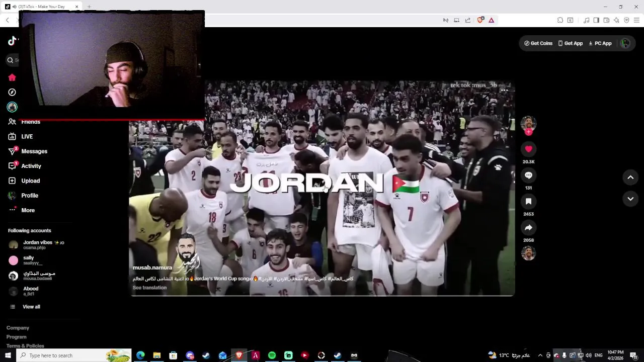Open Spotify from taskbar
Image resolution: width=644 pixels, height=362 pixels.
(272, 355)
